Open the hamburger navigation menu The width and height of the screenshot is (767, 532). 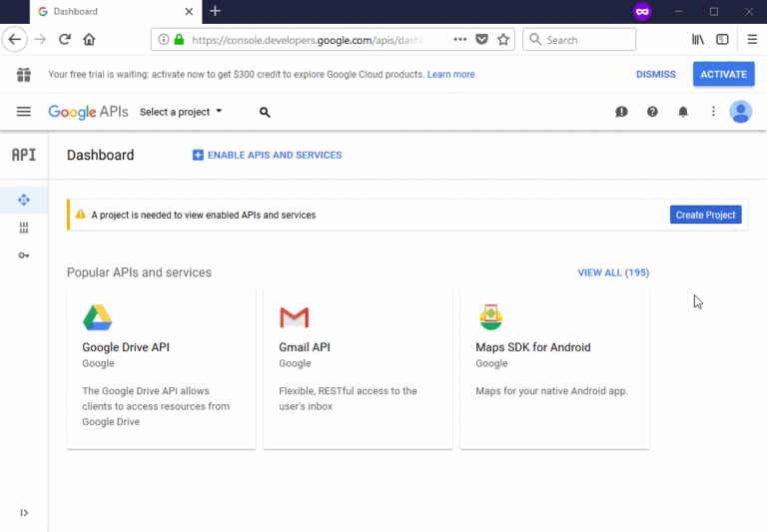[24, 112]
